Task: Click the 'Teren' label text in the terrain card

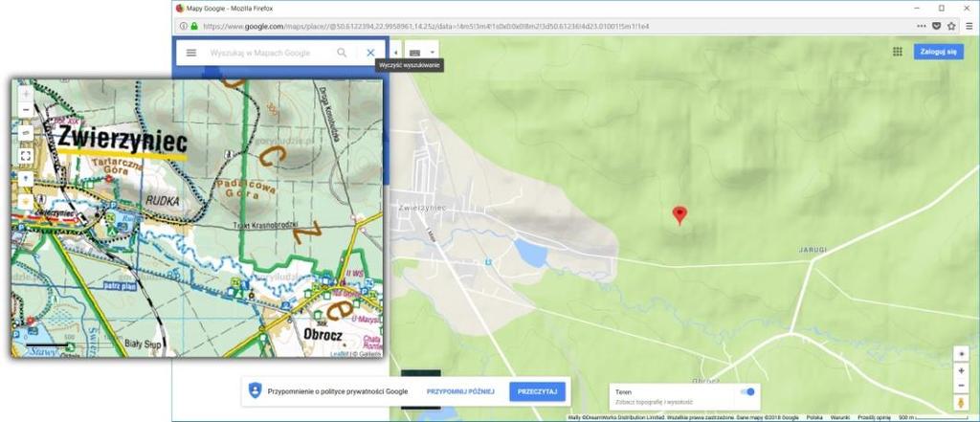Action: pyautogui.click(x=623, y=392)
